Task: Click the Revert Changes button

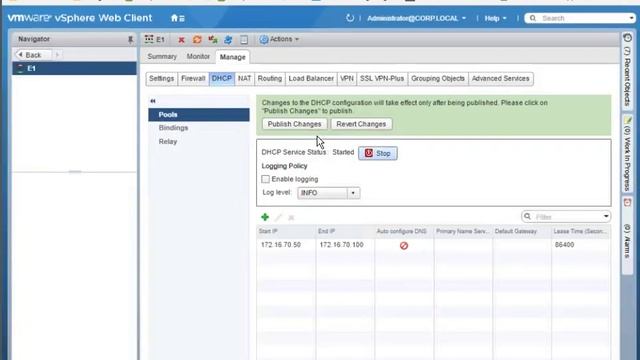Action: 361,124
